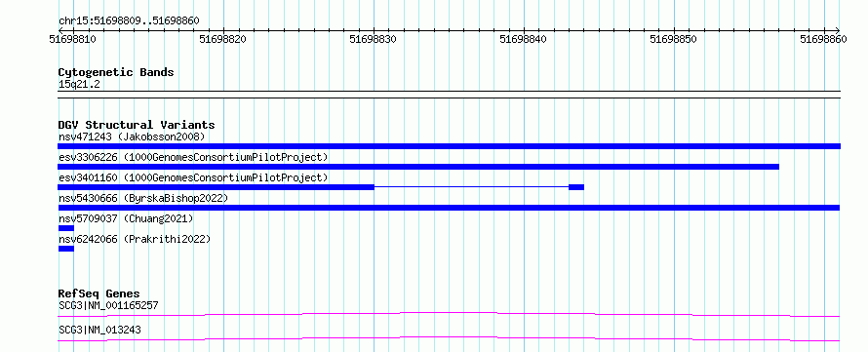Select the Cytogenetic Bands track title
This screenshot has width=868, height=352.
(116, 72)
